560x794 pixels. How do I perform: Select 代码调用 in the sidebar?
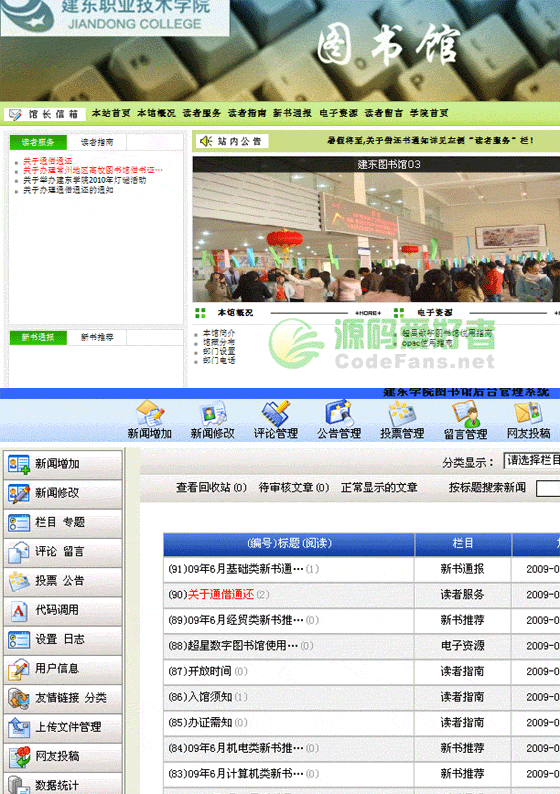[63, 610]
